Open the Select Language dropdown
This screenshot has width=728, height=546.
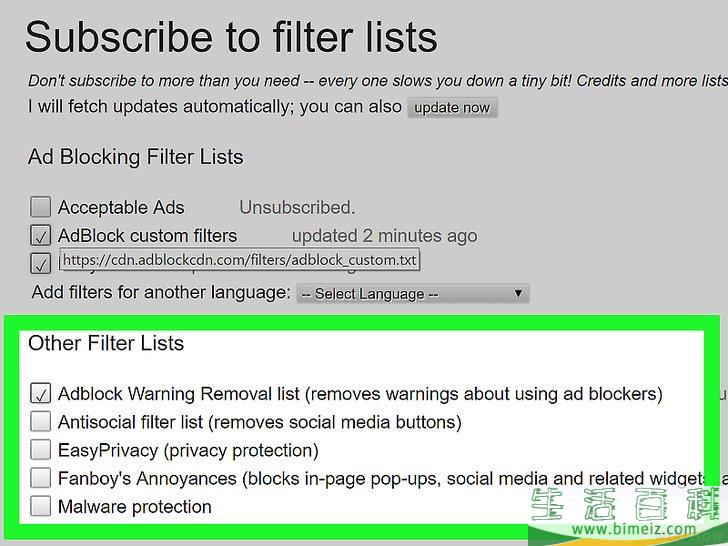[413, 294]
